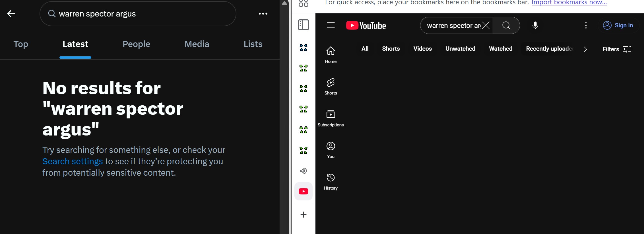Select the Watched filter chip

(501, 49)
